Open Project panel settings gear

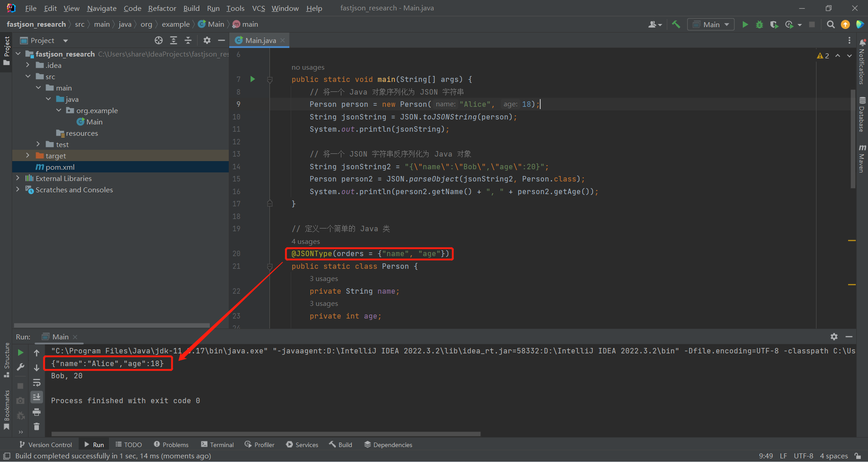click(x=207, y=40)
